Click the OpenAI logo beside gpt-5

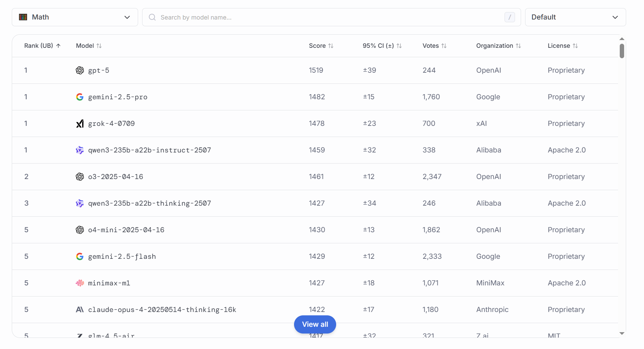click(x=80, y=70)
